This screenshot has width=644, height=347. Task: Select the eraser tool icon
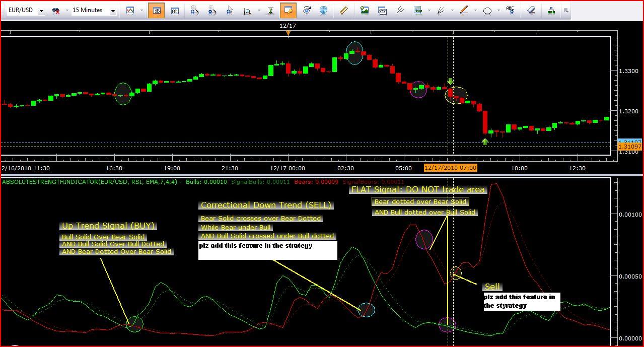click(531, 10)
